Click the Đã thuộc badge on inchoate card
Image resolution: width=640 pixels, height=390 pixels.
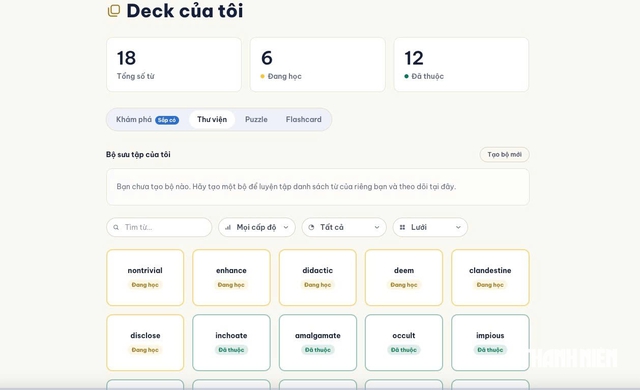pyautogui.click(x=231, y=350)
